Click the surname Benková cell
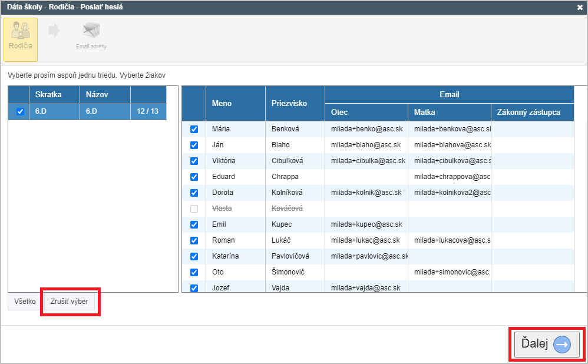This screenshot has width=588, height=364. [295, 129]
